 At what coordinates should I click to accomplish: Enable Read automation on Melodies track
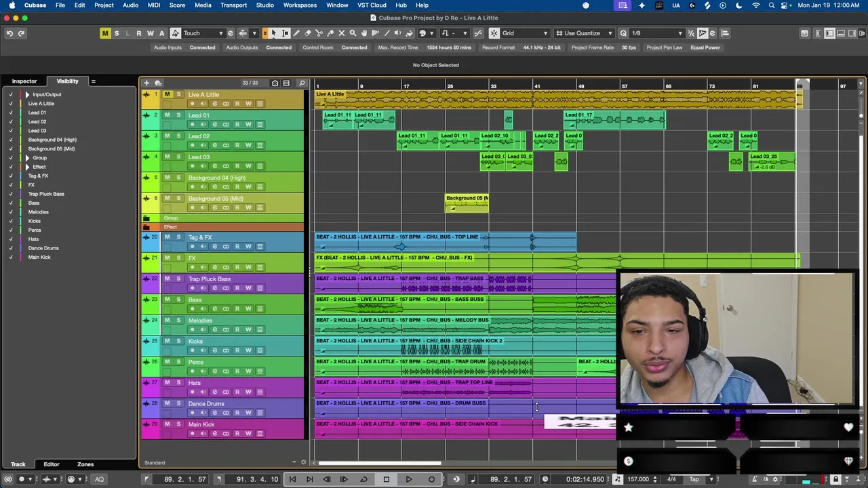(237, 329)
